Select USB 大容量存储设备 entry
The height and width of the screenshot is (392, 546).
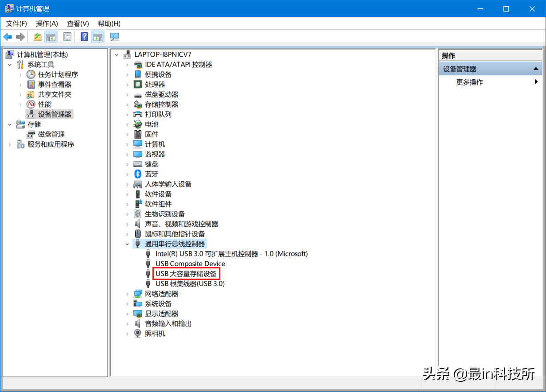coord(186,274)
